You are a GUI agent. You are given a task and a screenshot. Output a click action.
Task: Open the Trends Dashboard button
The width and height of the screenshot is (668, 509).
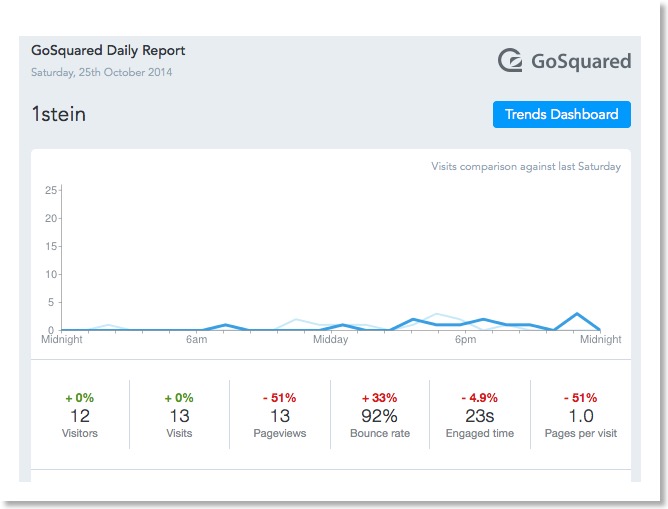click(x=561, y=114)
